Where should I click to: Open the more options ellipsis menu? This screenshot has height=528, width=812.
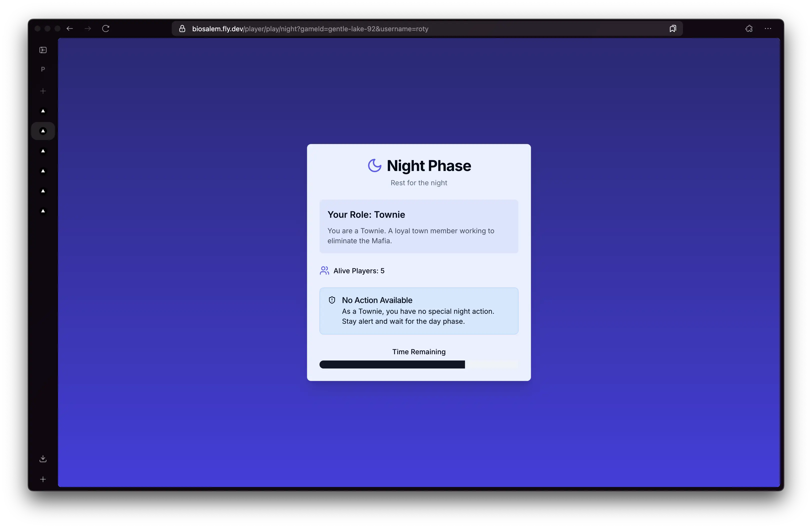click(x=768, y=29)
